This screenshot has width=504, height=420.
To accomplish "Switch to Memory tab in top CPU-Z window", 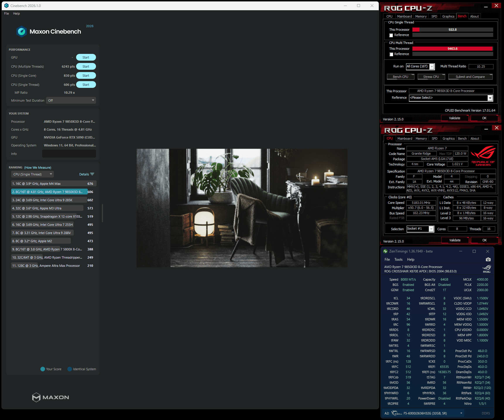I will (421, 16).
